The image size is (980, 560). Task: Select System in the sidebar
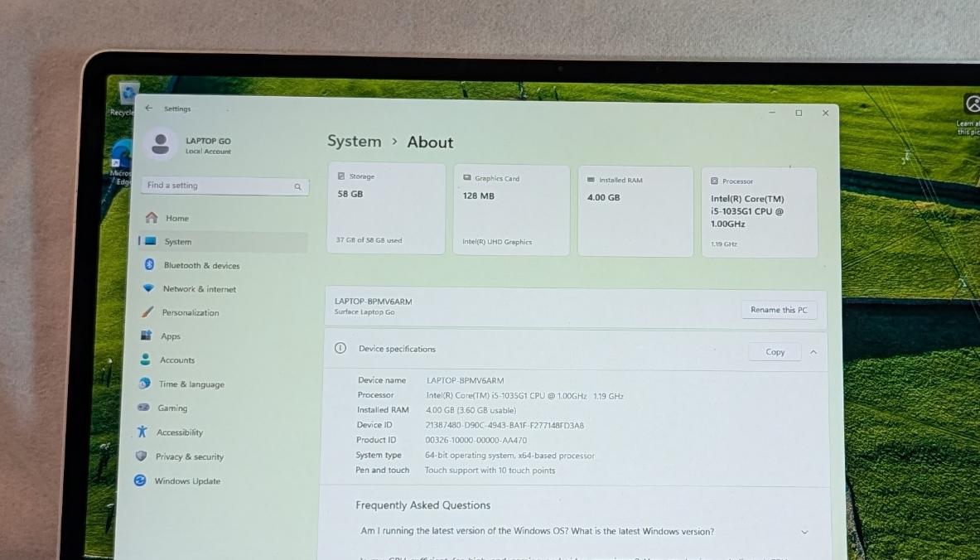click(x=177, y=242)
